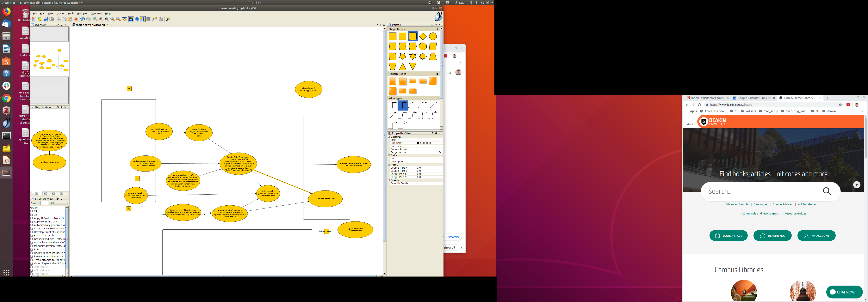Choose the five-point star shape node

[x=402, y=57]
